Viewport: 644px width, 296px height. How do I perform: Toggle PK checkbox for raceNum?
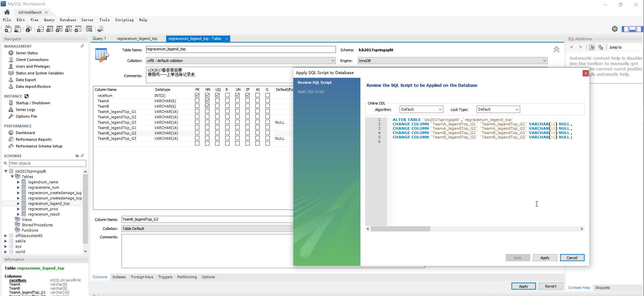coord(197,95)
